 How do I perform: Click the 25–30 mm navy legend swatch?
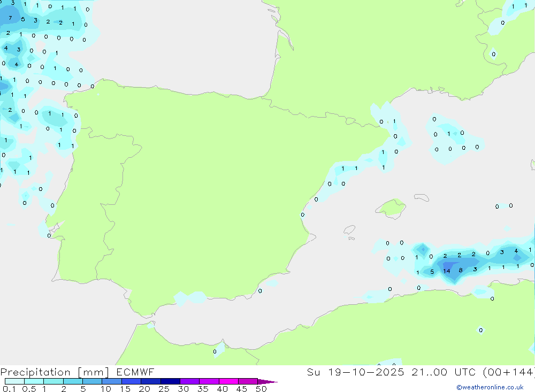click(170, 381)
